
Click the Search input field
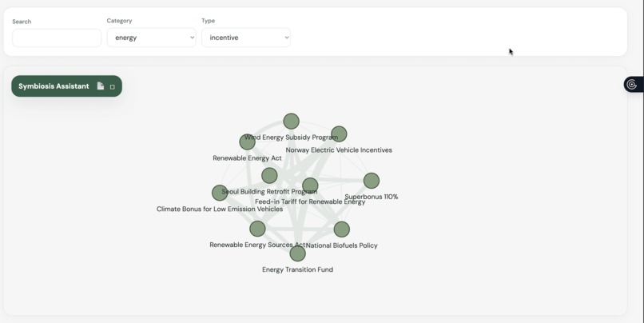click(57, 38)
